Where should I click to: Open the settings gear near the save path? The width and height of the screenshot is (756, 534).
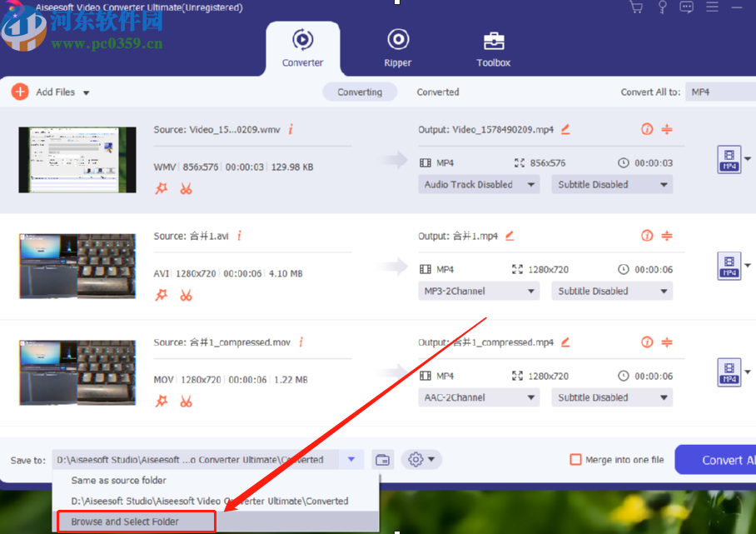[x=415, y=459]
